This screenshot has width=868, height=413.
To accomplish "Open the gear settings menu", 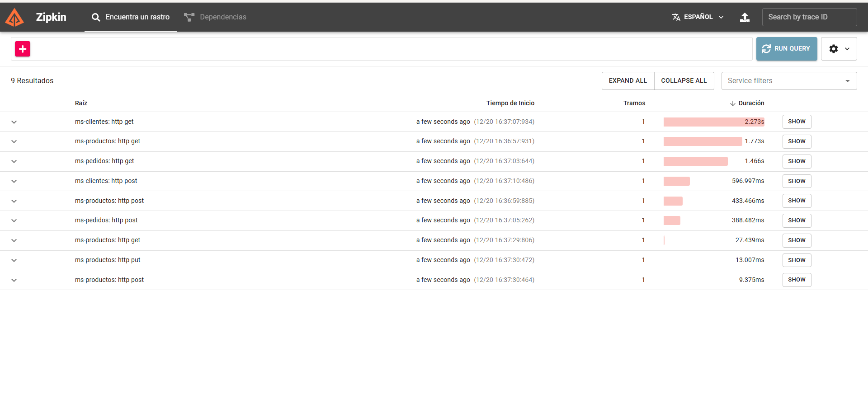I will tap(839, 49).
